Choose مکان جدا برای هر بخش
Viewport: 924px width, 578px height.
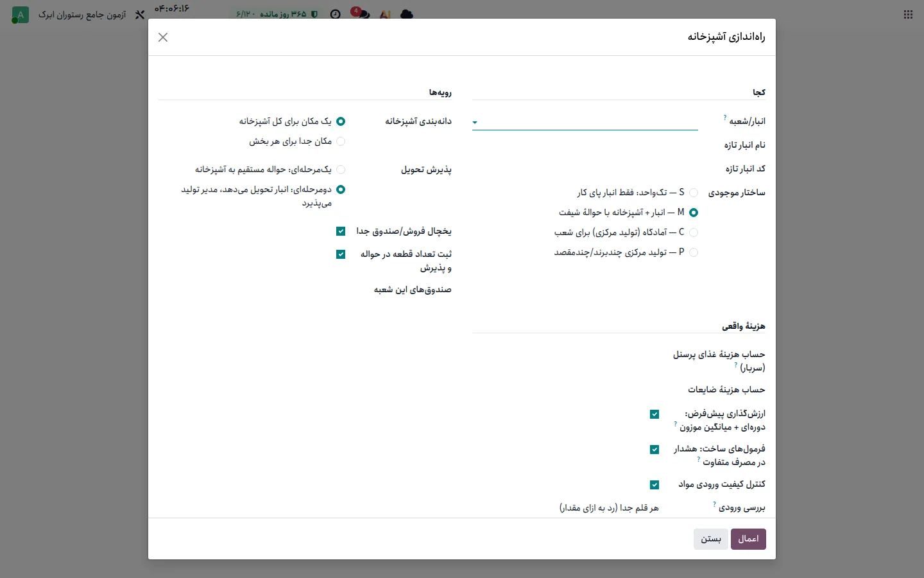(341, 141)
